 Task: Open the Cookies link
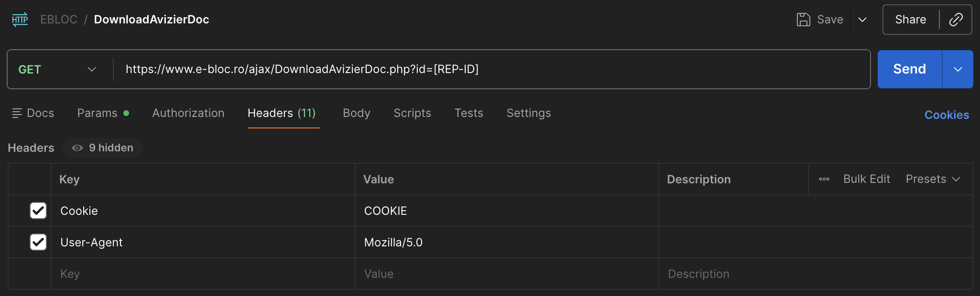click(x=947, y=115)
